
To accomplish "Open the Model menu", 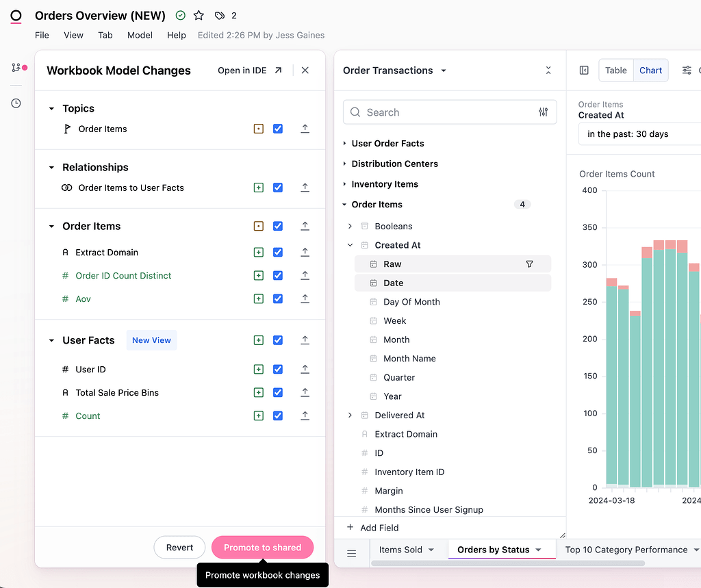I will coord(140,35).
